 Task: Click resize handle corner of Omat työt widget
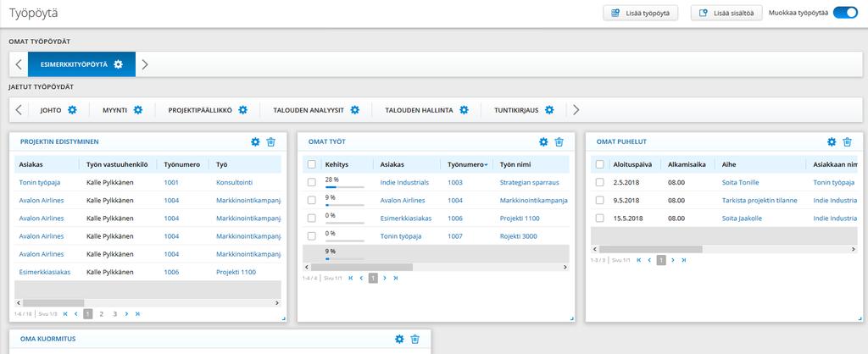click(x=571, y=318)
